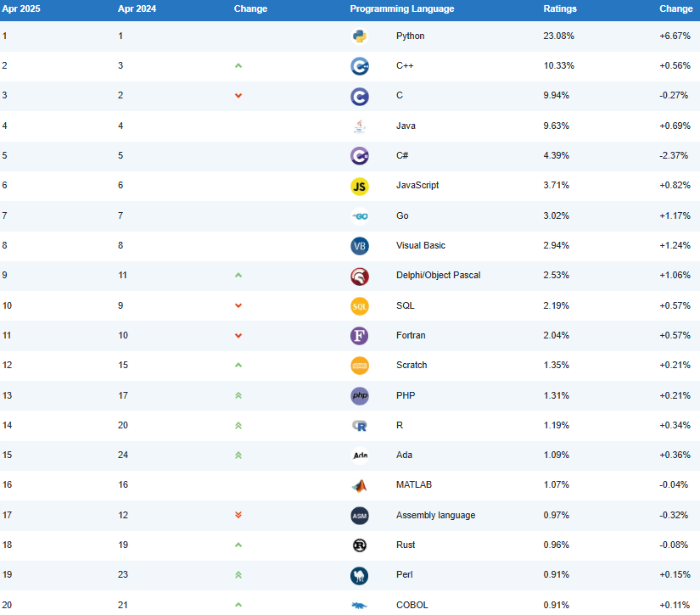This screenshot has width=700, height=615.
Task: Click the Go gopher logo icon
Action: [359, 216]
